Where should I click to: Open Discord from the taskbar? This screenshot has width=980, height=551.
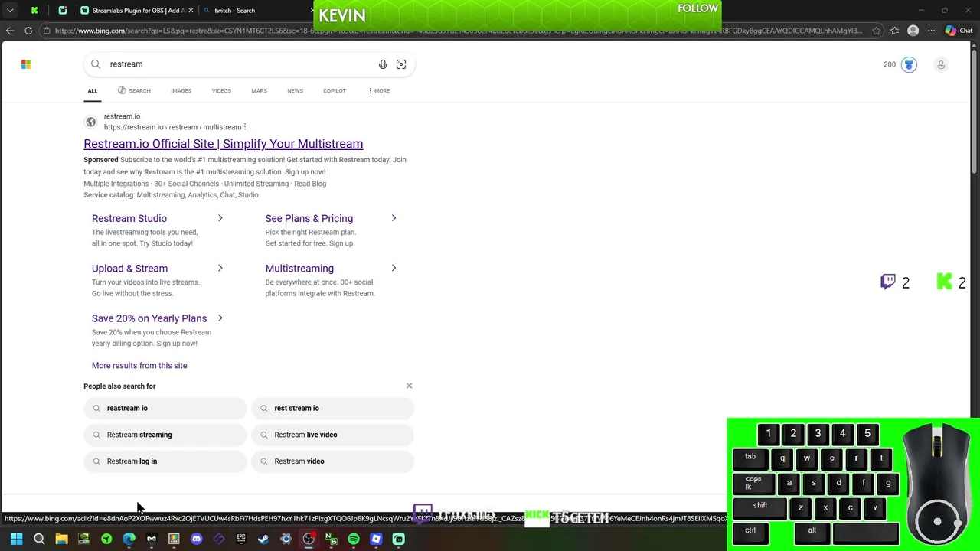point(196,539)
